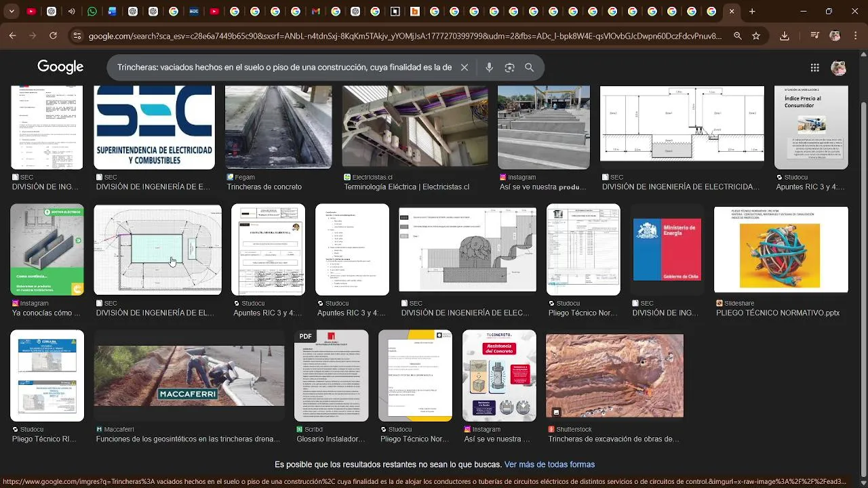Click the Google search text field
868x488 pixels.
click(x=284, y=68)
